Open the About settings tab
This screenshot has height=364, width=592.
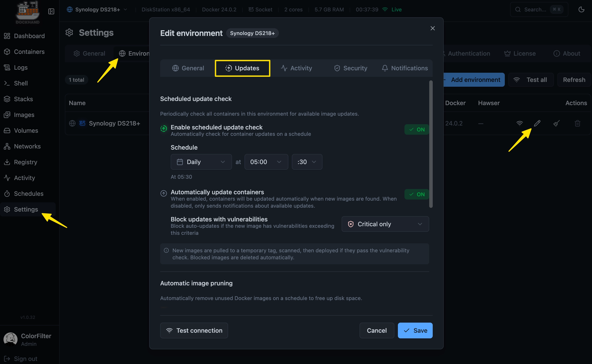(x=567, y=53)
